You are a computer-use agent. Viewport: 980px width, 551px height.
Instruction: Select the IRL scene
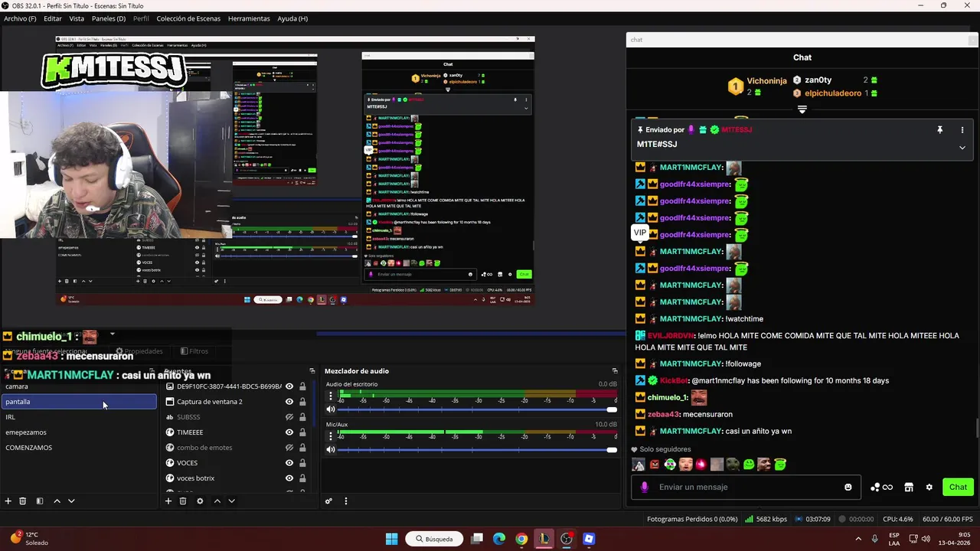pyautogui.click(x=78, y=417)
